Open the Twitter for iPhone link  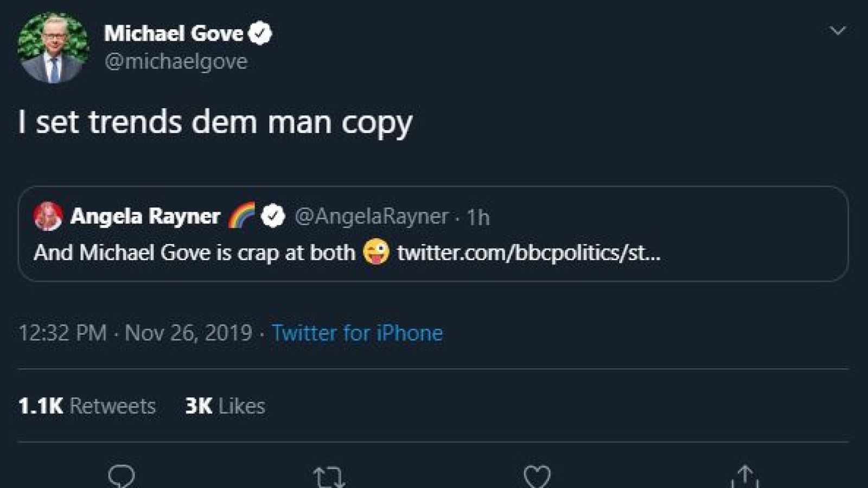click(x=357, y=332)
